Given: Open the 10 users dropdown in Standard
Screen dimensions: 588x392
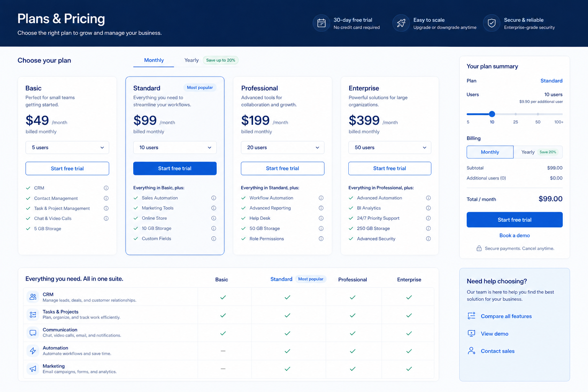Looking at the screenshot, I should coord(175,148).
